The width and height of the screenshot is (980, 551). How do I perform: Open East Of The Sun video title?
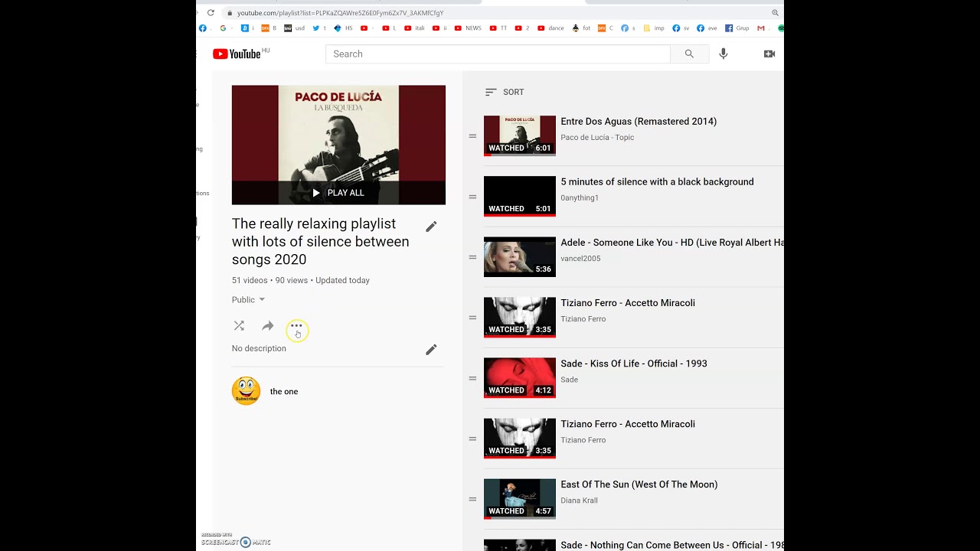639,484
